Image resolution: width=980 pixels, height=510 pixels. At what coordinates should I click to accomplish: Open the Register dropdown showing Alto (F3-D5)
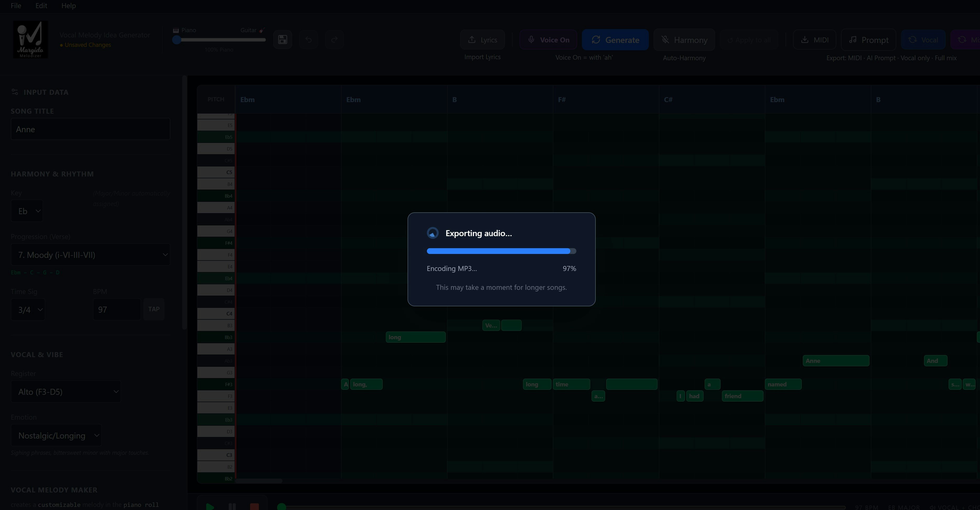[66, 392]
